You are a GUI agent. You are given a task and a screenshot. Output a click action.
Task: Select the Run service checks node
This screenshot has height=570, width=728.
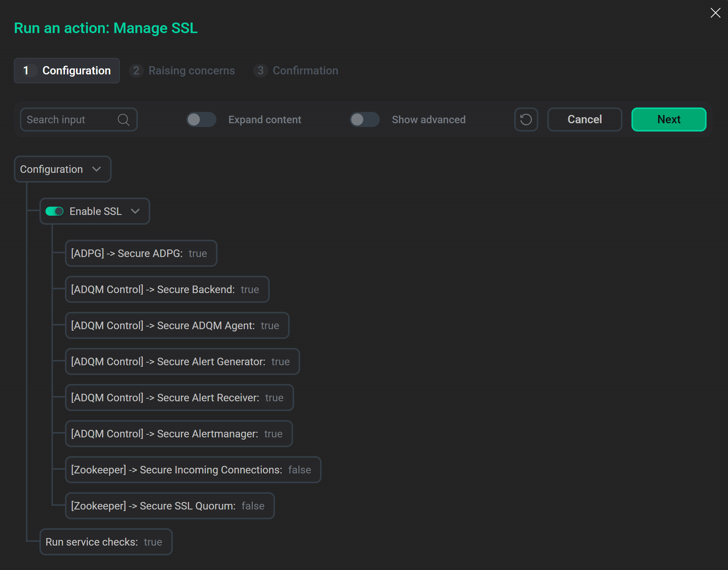(106, 542)
